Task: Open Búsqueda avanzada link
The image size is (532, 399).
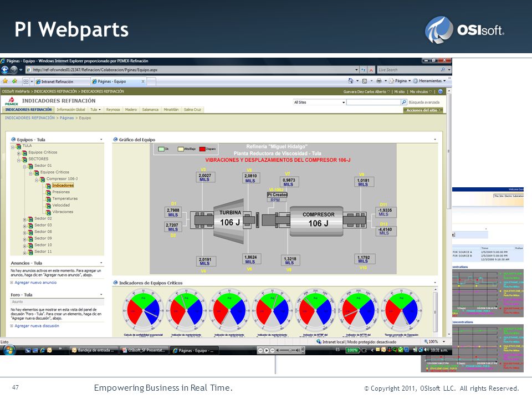Action: [x=424, y=102]
